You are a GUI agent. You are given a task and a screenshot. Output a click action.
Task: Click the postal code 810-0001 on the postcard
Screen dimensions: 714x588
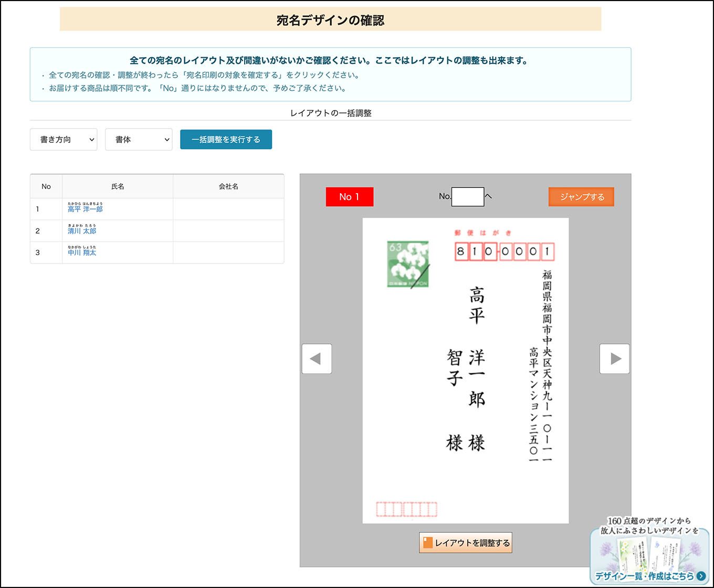[505, 251]
